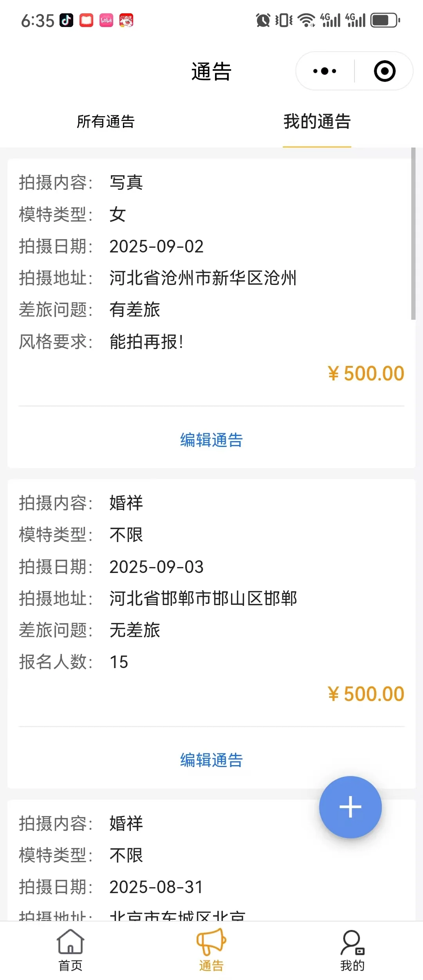Click 编辑通告 for the 写真 notice
The image size is (423, 980).
(211, 440)
